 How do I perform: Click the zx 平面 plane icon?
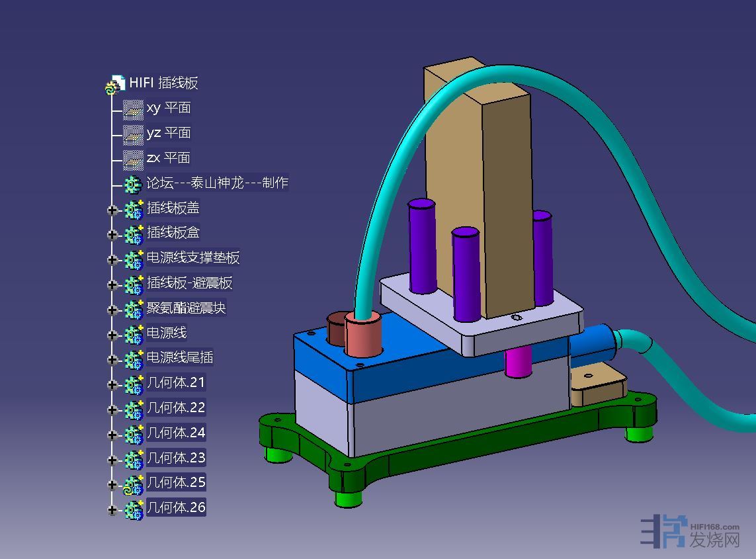tap(133, 159)
